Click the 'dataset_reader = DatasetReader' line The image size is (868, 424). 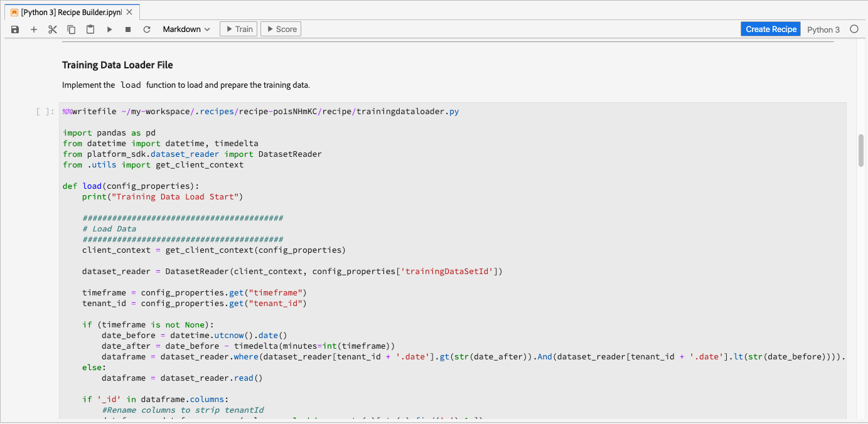(292, 272)
